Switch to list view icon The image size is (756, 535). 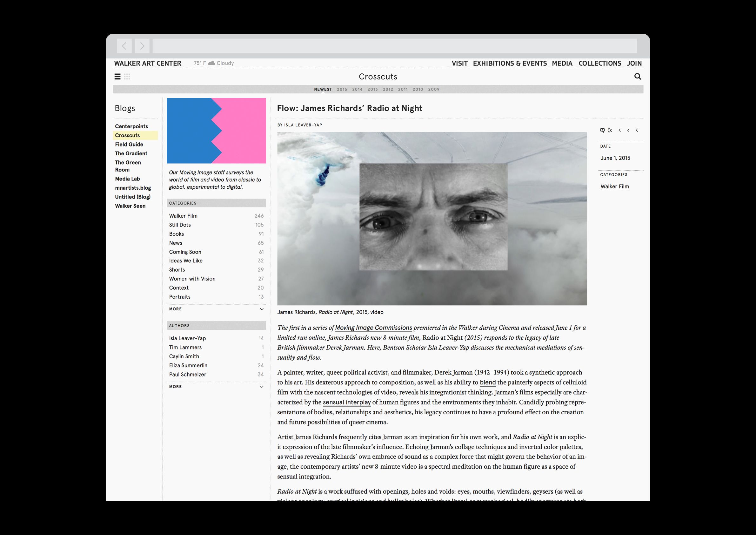point(117,77)
